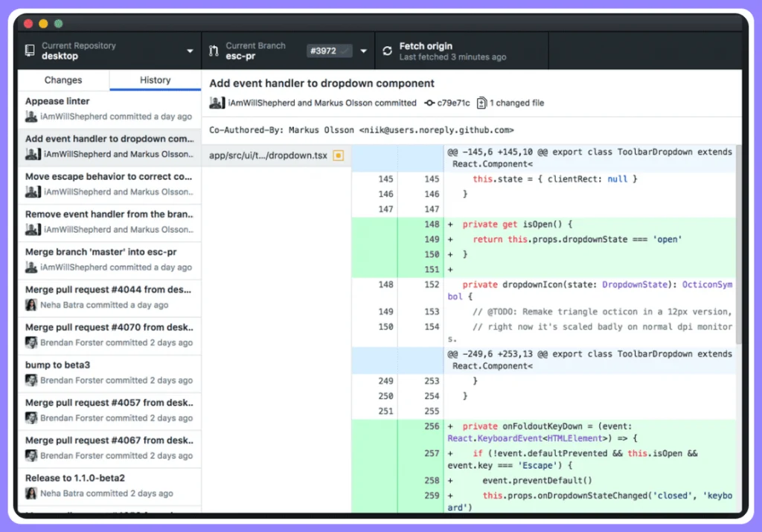Select the bump to beta3 commit

[x=109, y=373]
